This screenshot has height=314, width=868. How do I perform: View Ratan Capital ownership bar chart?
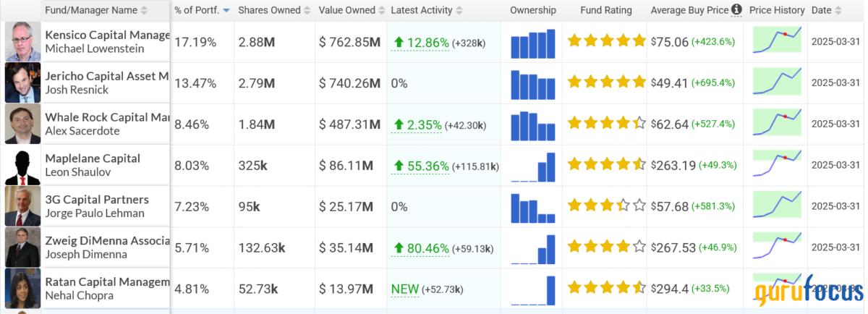click(533, 291)
